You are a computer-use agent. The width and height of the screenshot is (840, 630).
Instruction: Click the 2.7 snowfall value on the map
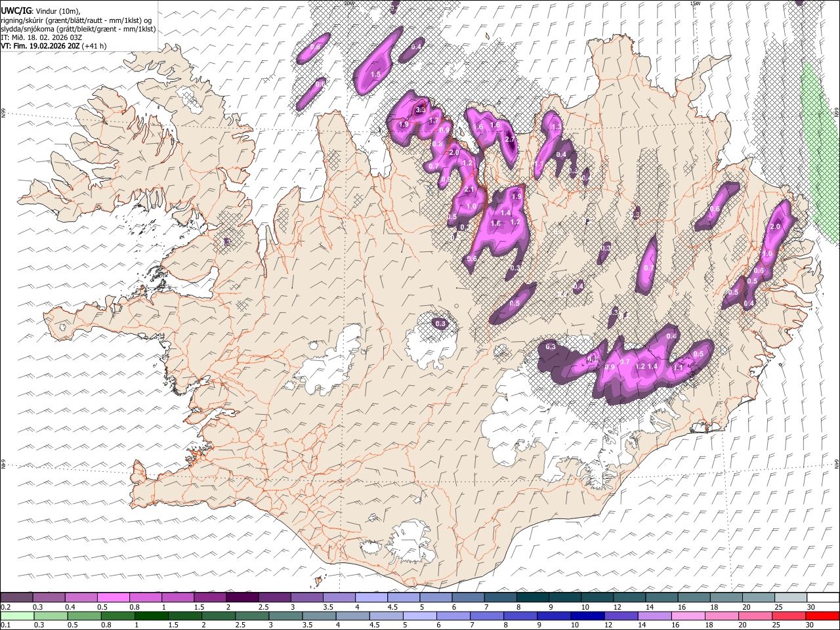pos(510,139)
